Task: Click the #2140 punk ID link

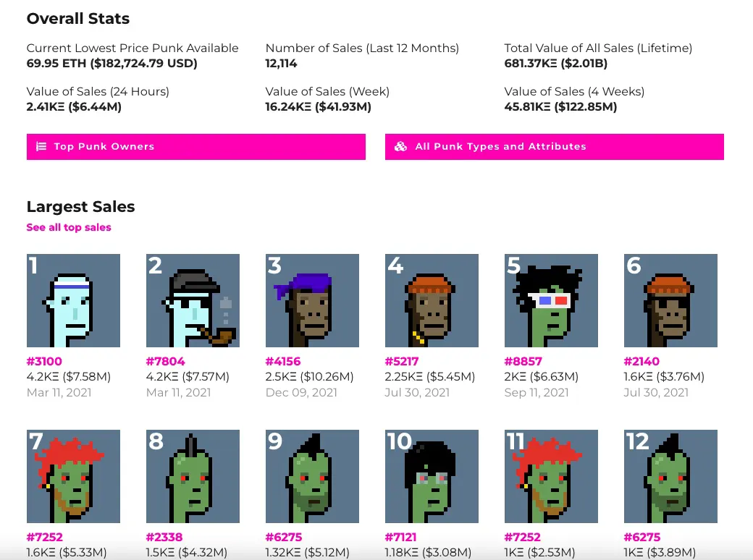Action: click(x=641, y=361)
